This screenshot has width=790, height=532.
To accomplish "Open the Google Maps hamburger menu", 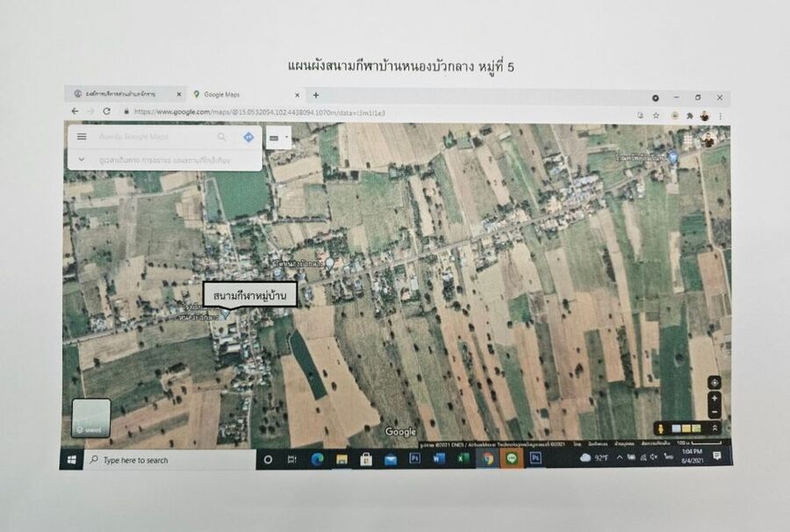I will (82, 137).
